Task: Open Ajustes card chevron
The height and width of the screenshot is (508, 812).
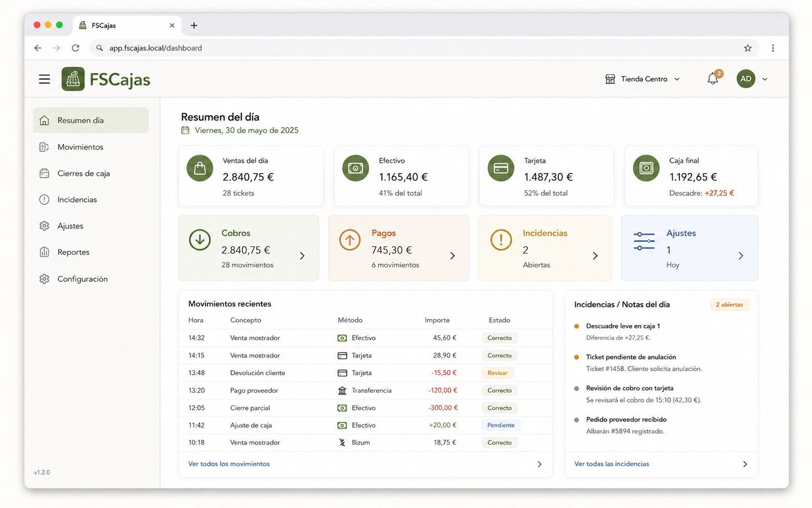Action: [741, 256]
